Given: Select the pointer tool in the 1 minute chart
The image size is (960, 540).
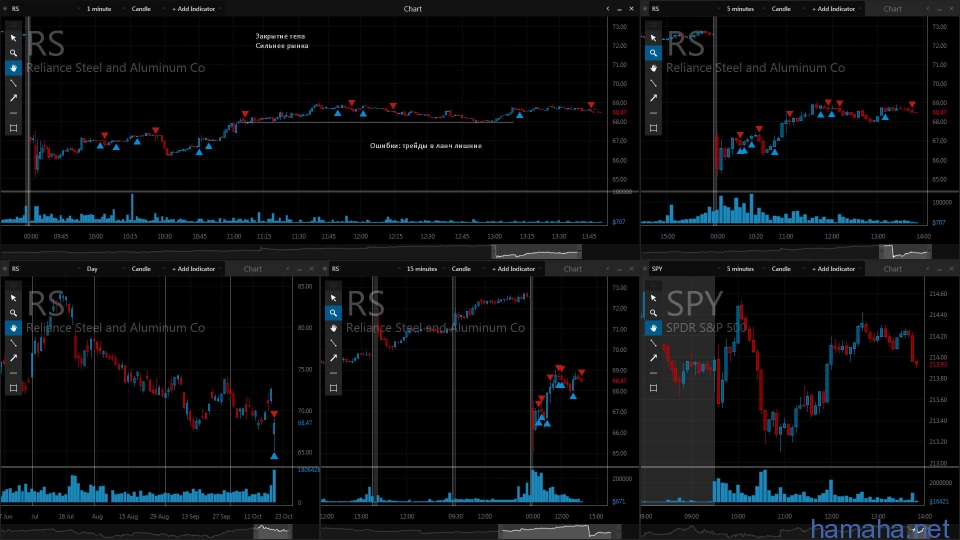Looking at the screenshot, I should point(13,37).
